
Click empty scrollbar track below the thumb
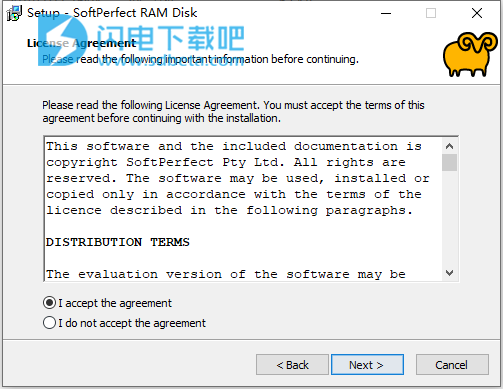tap(449, 218)
